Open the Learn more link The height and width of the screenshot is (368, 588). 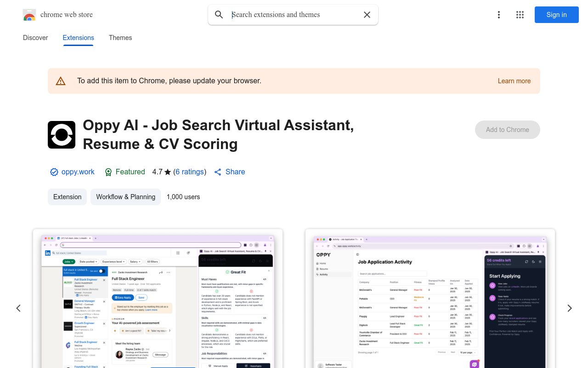514,81
